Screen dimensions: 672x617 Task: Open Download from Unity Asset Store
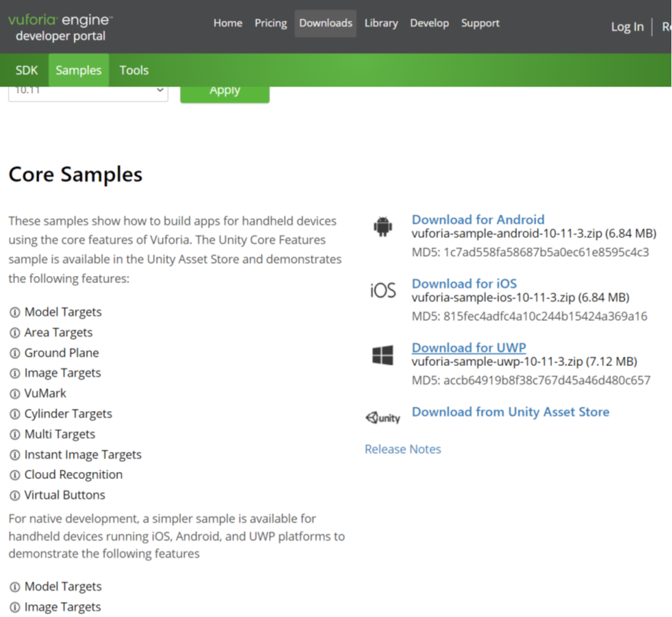click(x=510, y=412)
